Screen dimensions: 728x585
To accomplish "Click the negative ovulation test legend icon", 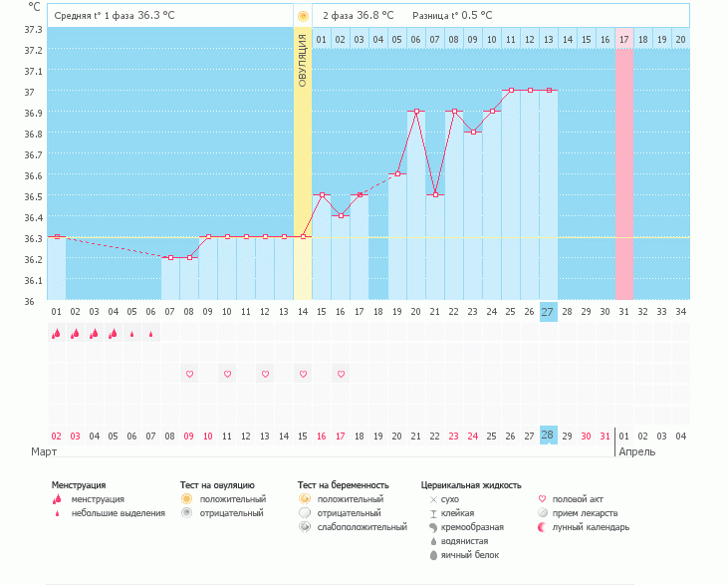I will 186,513.
